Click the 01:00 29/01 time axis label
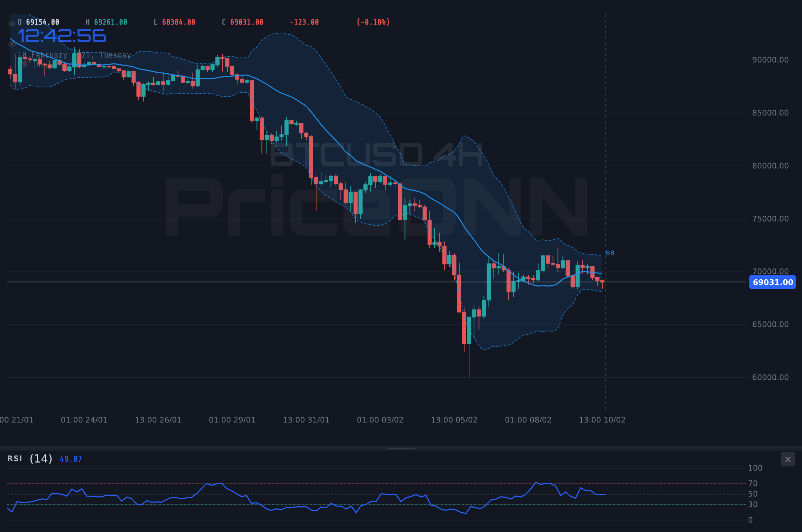 pyautogui.click(x=232, y=420)
